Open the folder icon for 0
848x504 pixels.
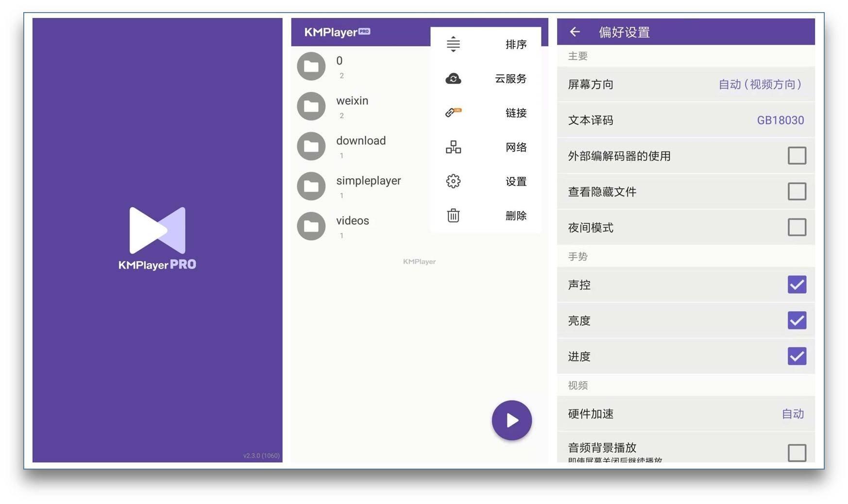(311, 67)
